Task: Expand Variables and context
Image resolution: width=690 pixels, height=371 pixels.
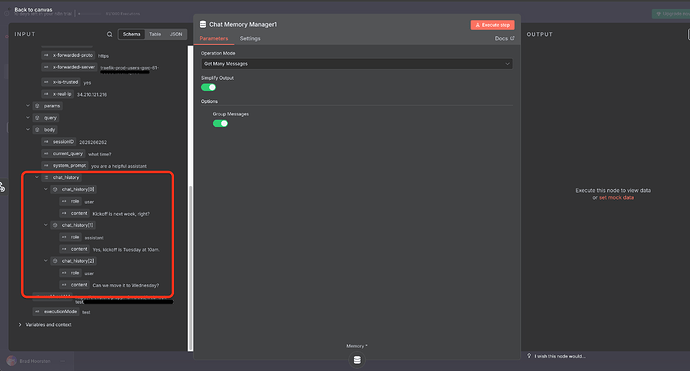Action: coord(20,325)
